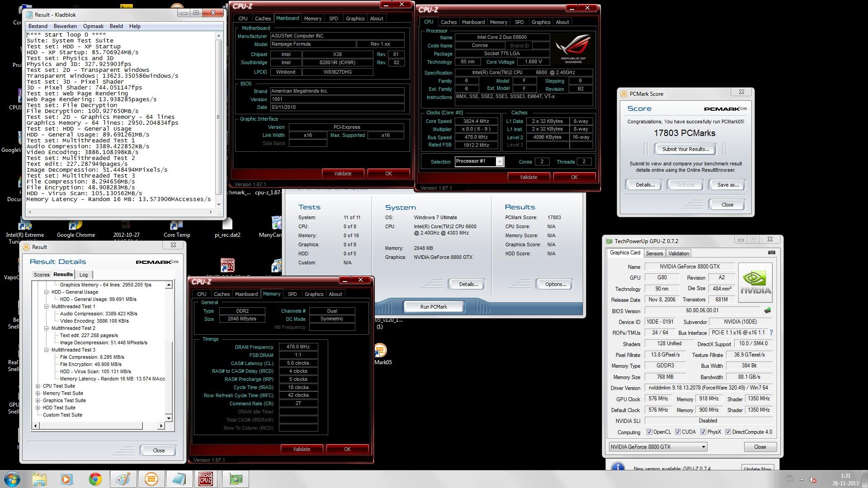Open Paint from the taskbar
868x488 pixels.
click(x=123, y=479)
